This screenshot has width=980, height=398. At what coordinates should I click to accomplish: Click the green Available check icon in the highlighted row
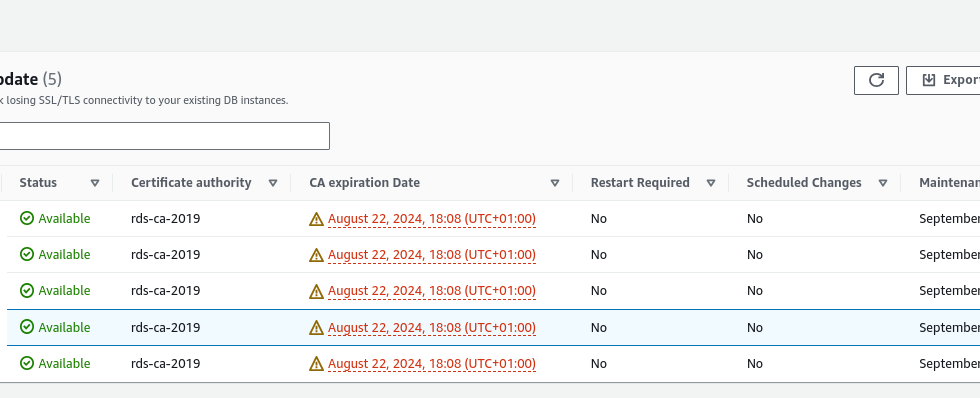(27, 327)
